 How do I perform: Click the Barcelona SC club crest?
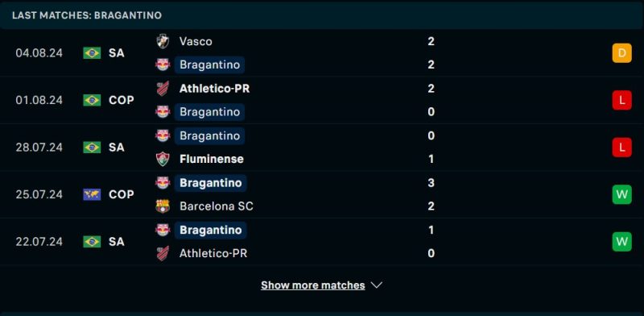coord(163,206)
